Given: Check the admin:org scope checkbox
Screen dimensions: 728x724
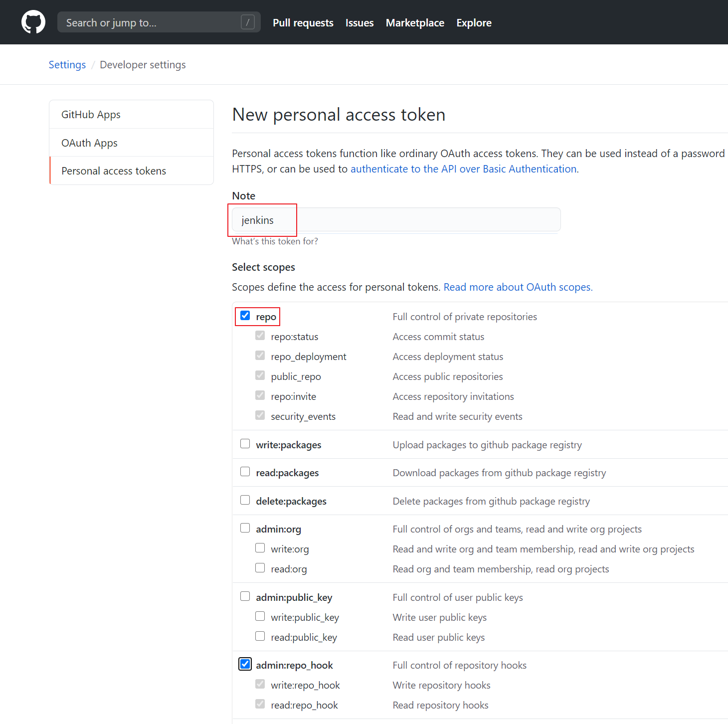Looking at the screenshot, I should 245,528.
